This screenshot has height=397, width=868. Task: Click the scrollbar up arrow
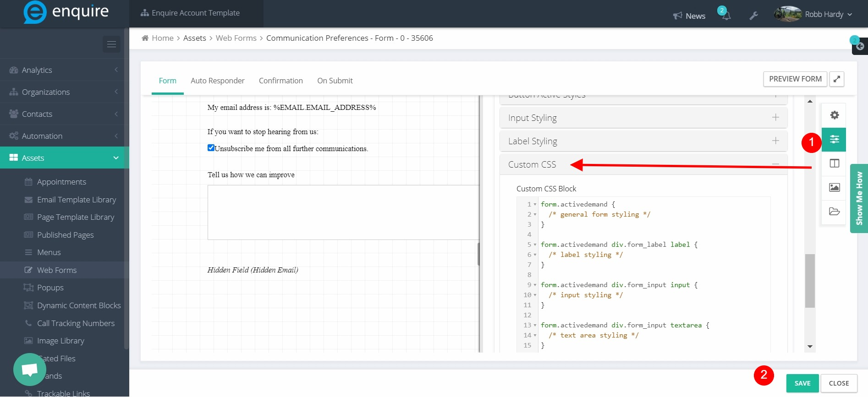click(x=810, y=101)
